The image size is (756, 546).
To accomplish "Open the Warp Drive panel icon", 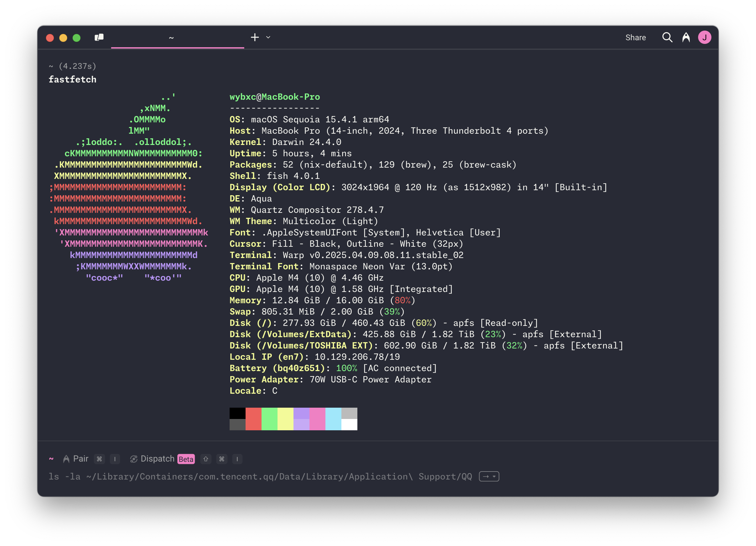I will pos(99,37).
